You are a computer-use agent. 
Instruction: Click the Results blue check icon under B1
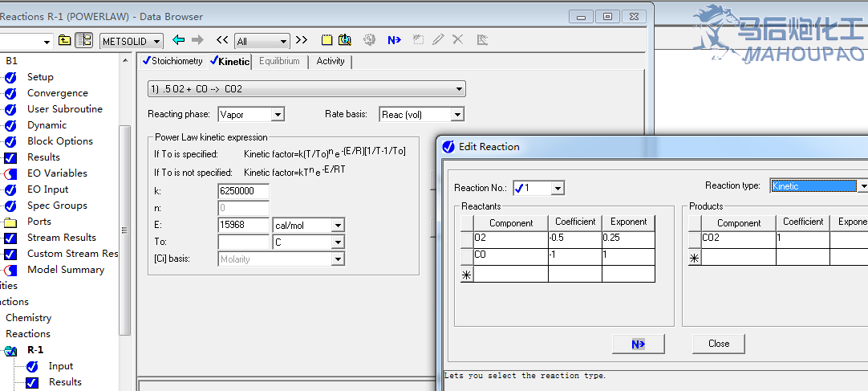point(10,158)
